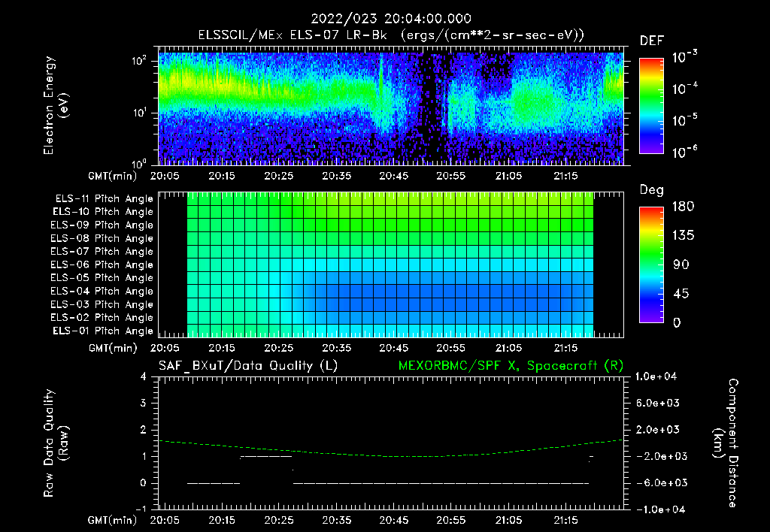Click the Electron Energy (eV) axis label

point(56,105)
